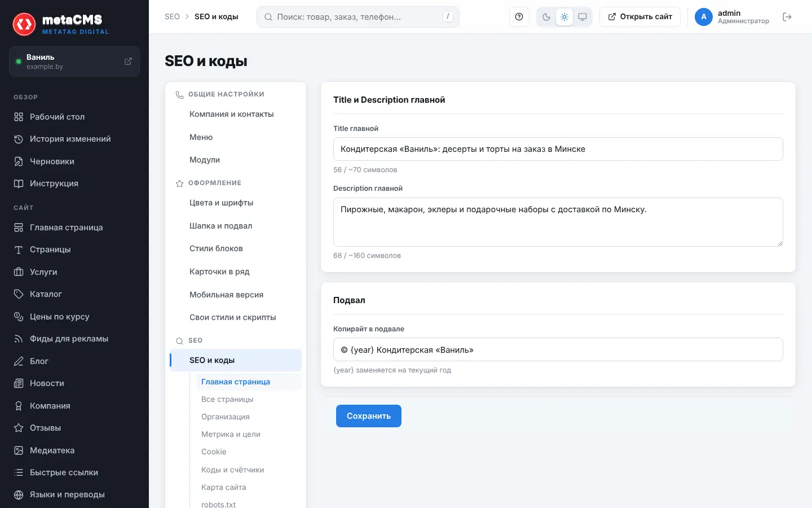Open Карта сайта subsection

(249, 487)
